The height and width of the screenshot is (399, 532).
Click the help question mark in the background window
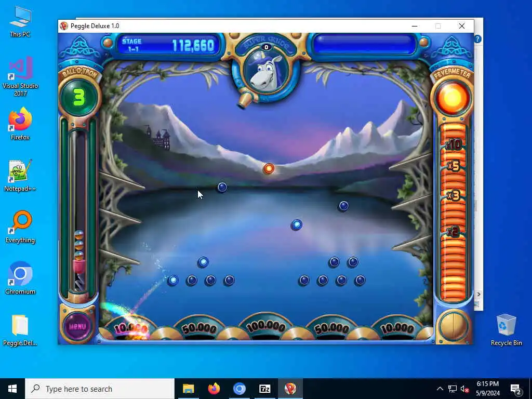(478, 39)
